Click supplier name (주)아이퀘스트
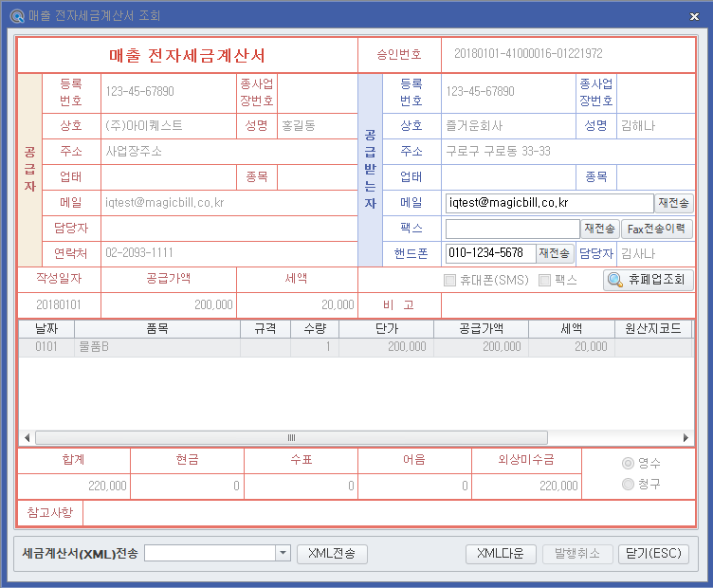This screenshot has width=713, height=588. pyautogui.click(x=144, y=126)
